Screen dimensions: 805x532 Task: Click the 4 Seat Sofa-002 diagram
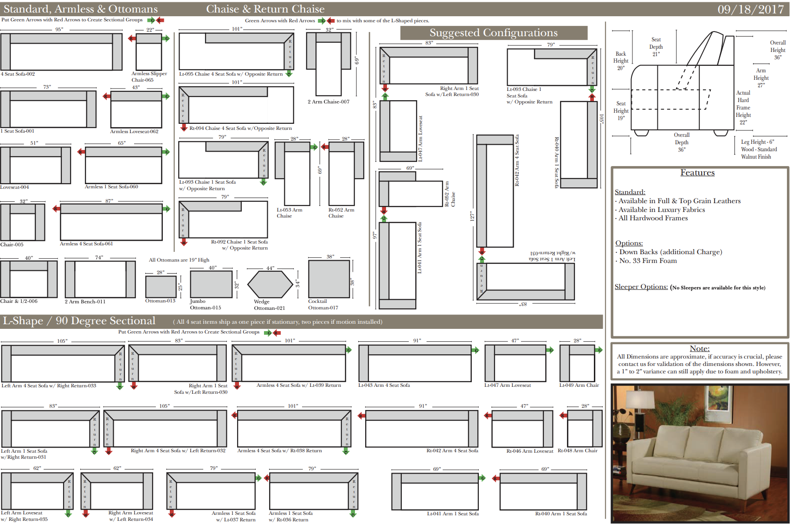61,51
